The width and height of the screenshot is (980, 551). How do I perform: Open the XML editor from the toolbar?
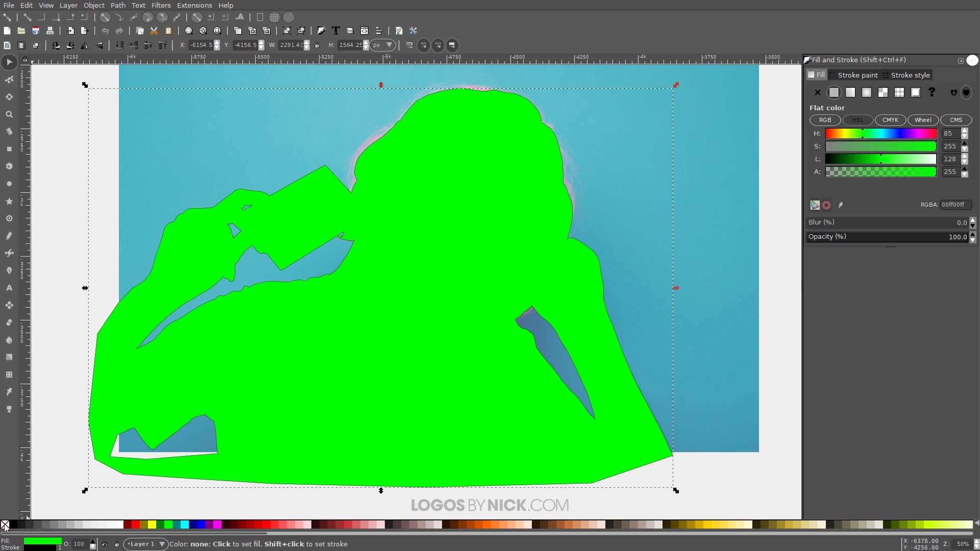tap(364, 31)
